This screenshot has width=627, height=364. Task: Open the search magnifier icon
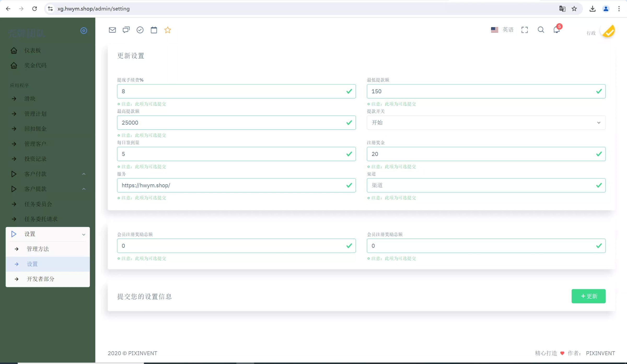tap(541, 30)
